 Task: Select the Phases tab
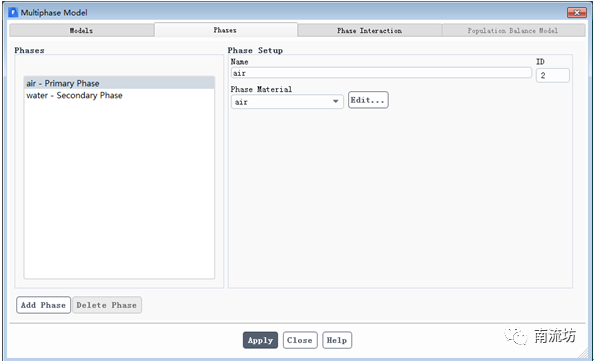point(225,30)
